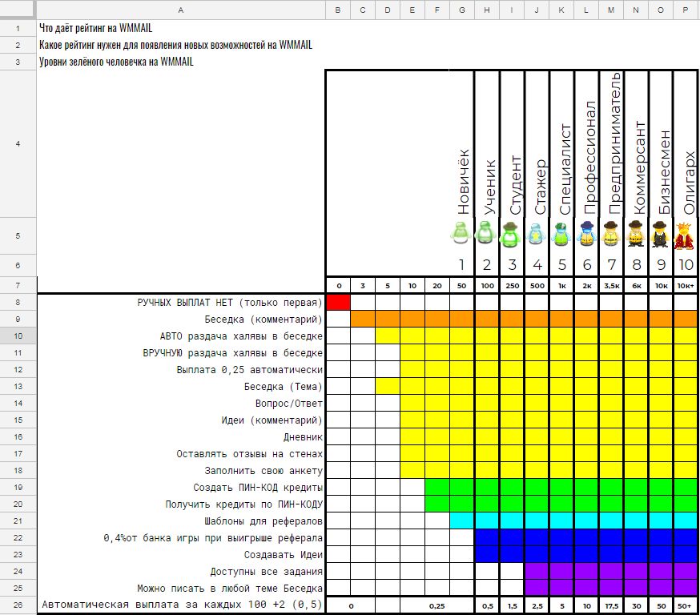The width and height of the screenshot is (700, 615).
Task: Click the 'Беседка (комментарий)' row label
Action: click(264, 320)
